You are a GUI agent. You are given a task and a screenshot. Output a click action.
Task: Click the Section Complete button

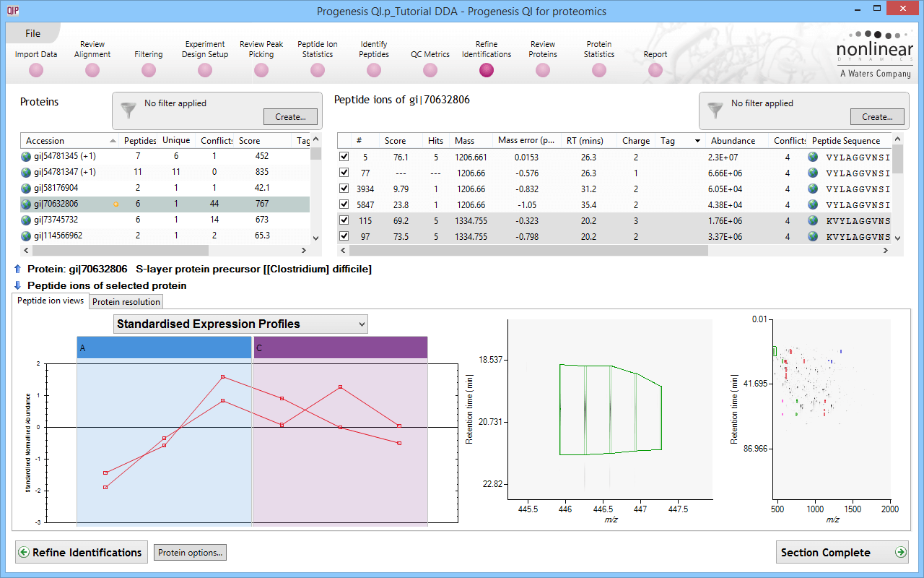[x=843, y=553]
